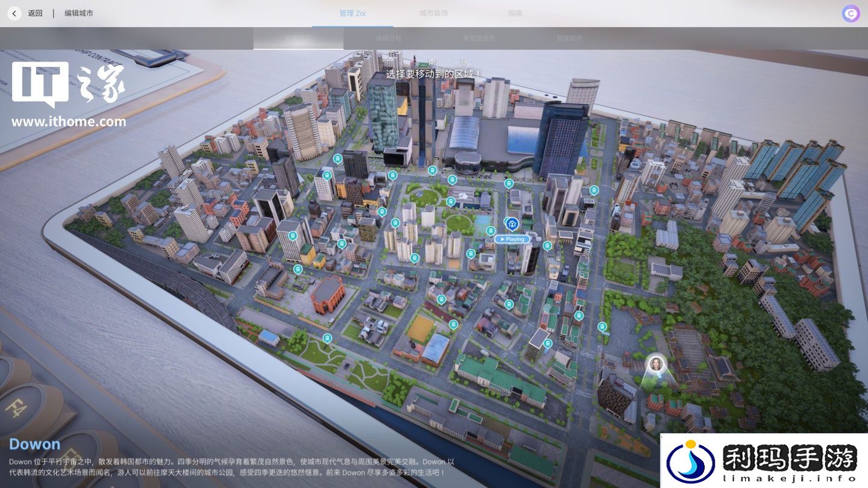Image resolution: width=868 pixels, height=488 pixels.
Task: Select the Zoi portrait marker on the map
Action: 656,364
